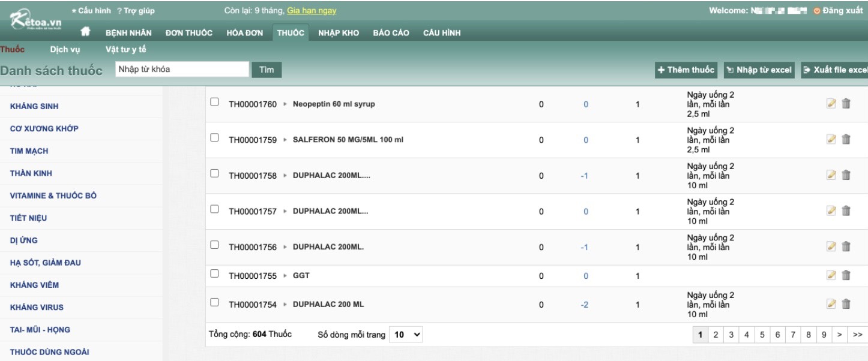
Task: Select the GGT row checkbox
Action: 214,274
